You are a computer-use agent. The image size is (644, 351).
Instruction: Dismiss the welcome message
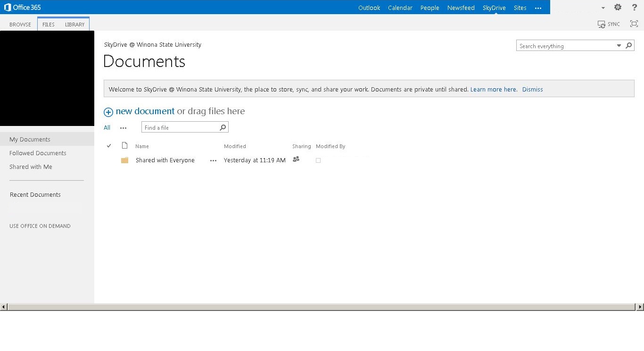pos(532,89)
